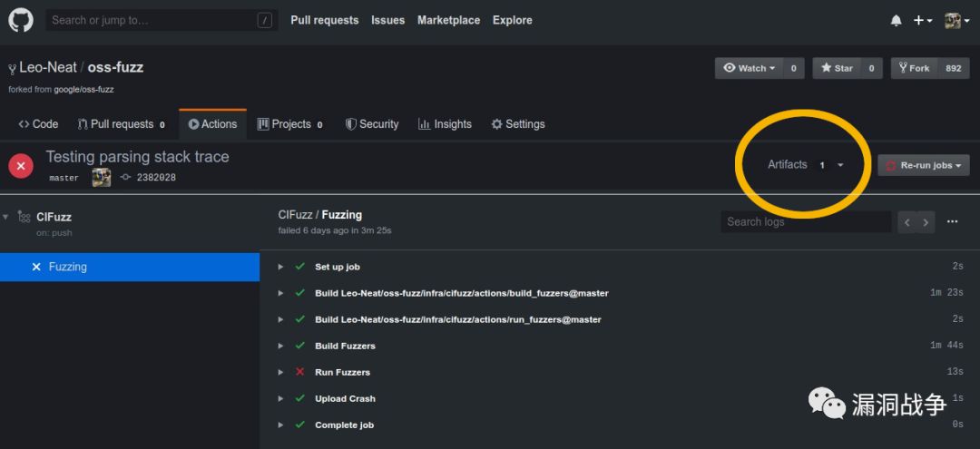Viewport: 980px width, 449px height.
Task: Focus the Search or jump to field
Action: click(162, 20)
